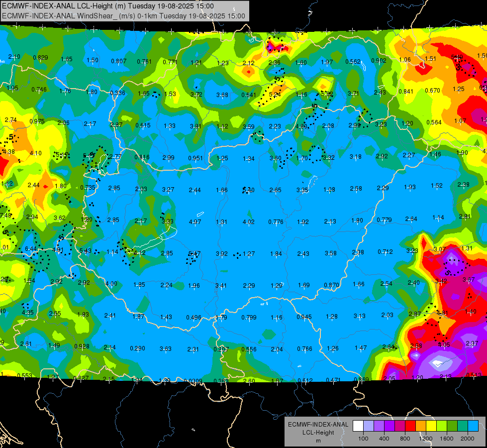Click the wind shear value 0.290
487x448 pixels.
click(137, 348)
